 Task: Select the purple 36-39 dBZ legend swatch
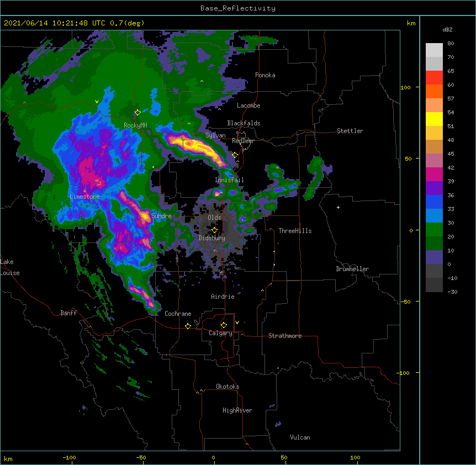434,188
